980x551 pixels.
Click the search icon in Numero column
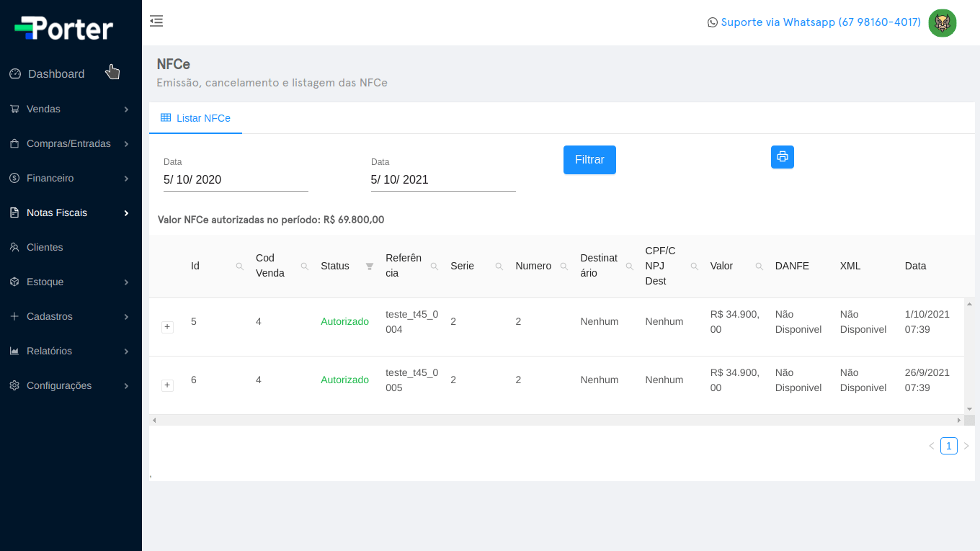(x=564, y=266)
